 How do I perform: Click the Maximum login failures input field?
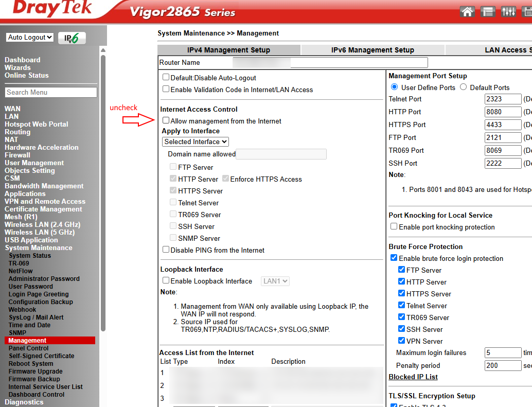[x=503, y=352]
